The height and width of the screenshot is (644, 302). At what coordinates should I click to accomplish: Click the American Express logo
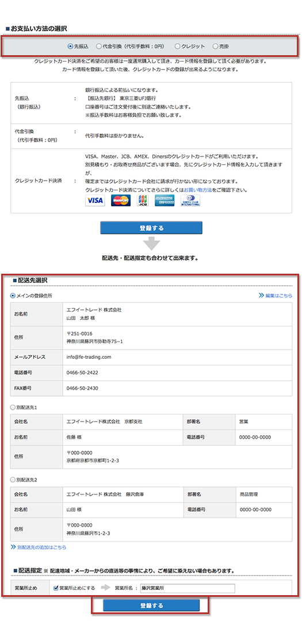165,201
